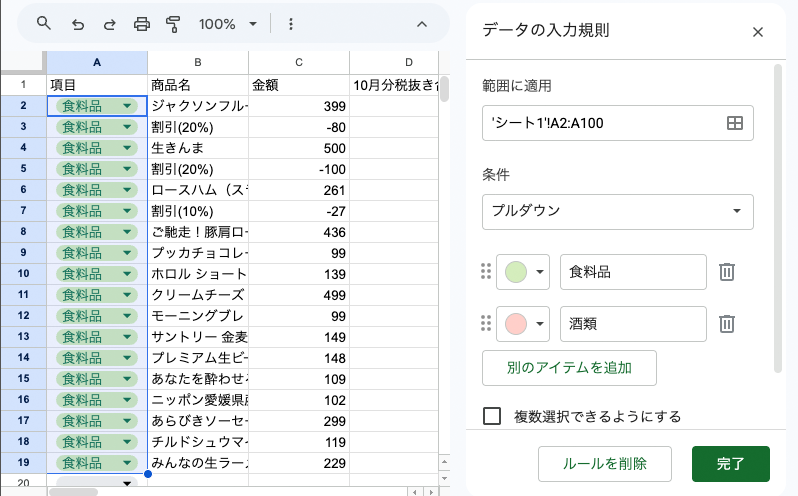Enable 複数選択できるようにする checkbox
The image size is (798, 496).
492,416
